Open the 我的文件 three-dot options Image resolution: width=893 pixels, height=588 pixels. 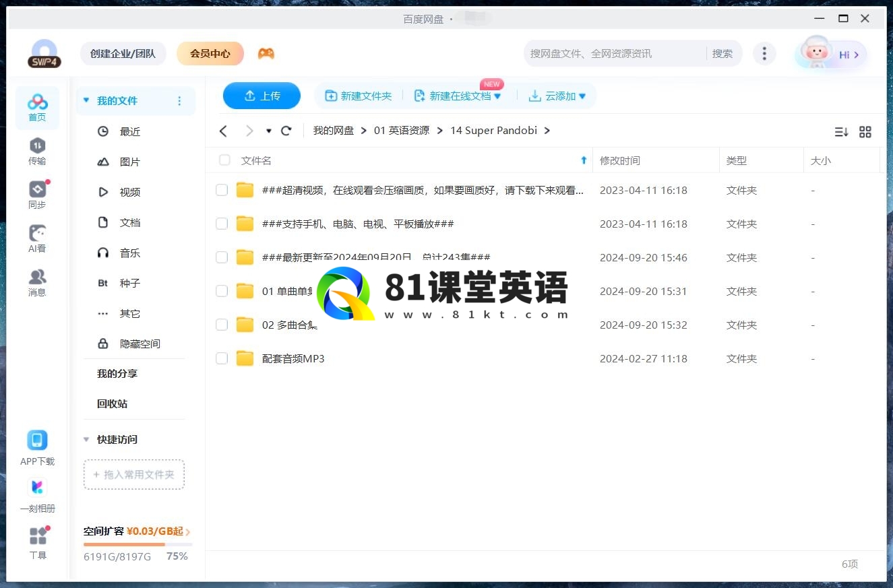pos(179,101)
